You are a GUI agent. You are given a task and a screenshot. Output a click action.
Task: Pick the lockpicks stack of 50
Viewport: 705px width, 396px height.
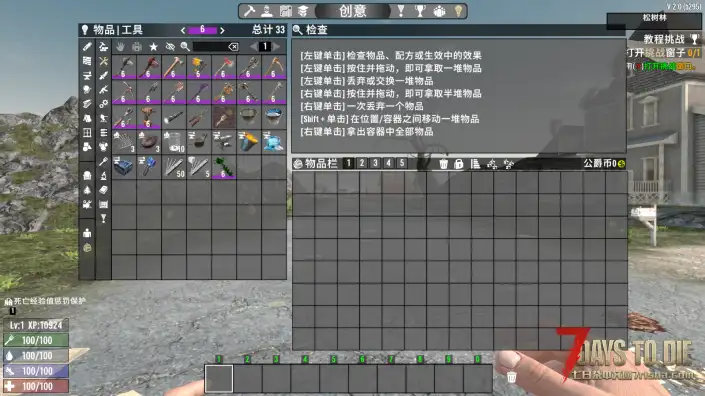[x=174, y=167]
